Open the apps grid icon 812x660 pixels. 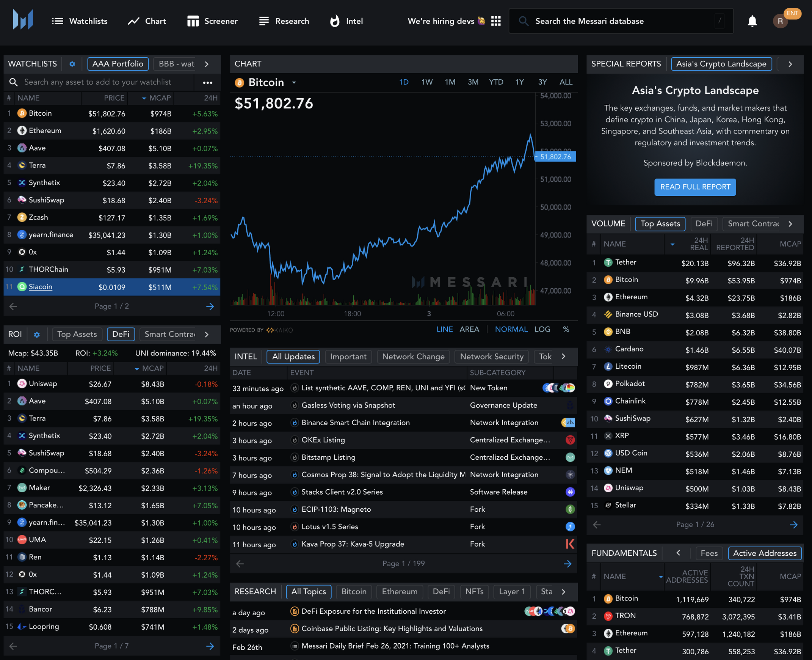(x=495, y=21)
